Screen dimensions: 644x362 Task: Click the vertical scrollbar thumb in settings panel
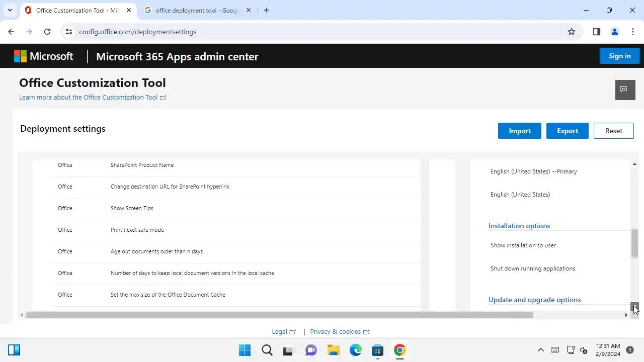634,243
